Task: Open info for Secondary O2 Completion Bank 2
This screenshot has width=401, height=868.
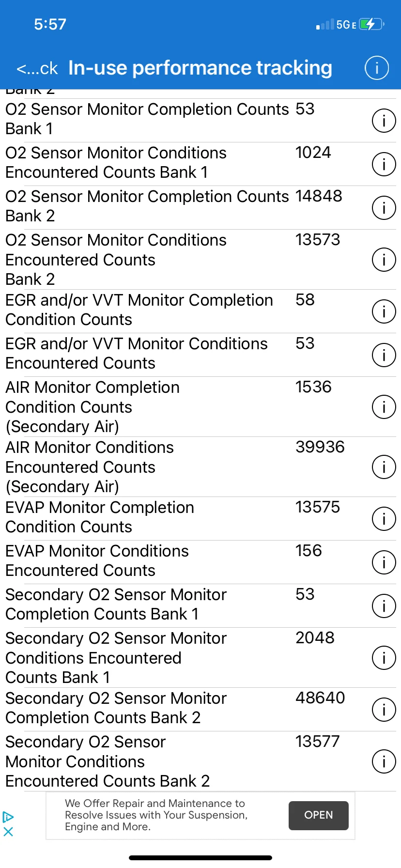Action: pos(384,710)
